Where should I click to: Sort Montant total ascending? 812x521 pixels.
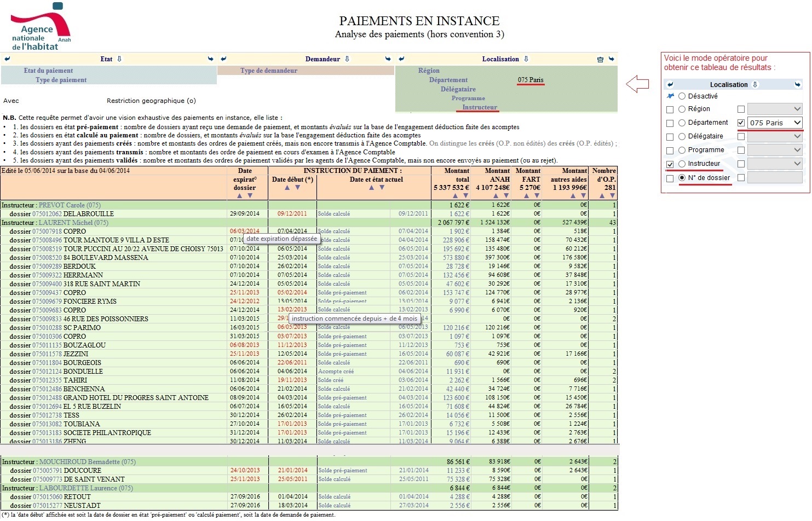[455, 196]
